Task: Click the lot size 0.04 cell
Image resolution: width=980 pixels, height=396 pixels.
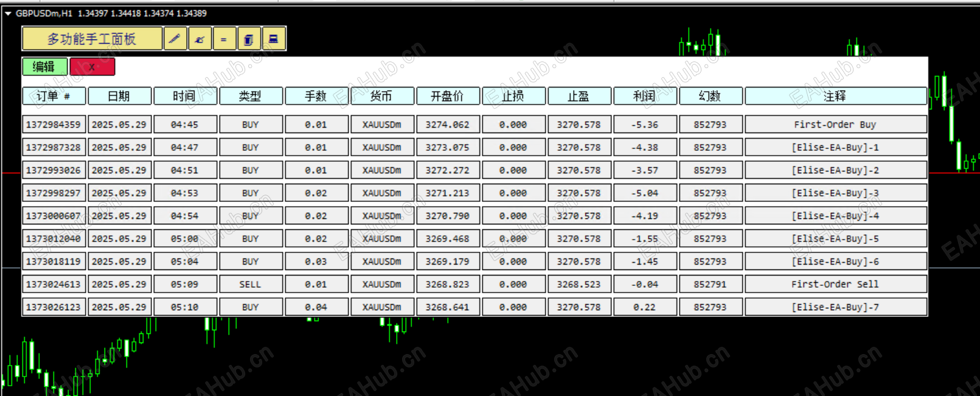Action: coord(316,307)
